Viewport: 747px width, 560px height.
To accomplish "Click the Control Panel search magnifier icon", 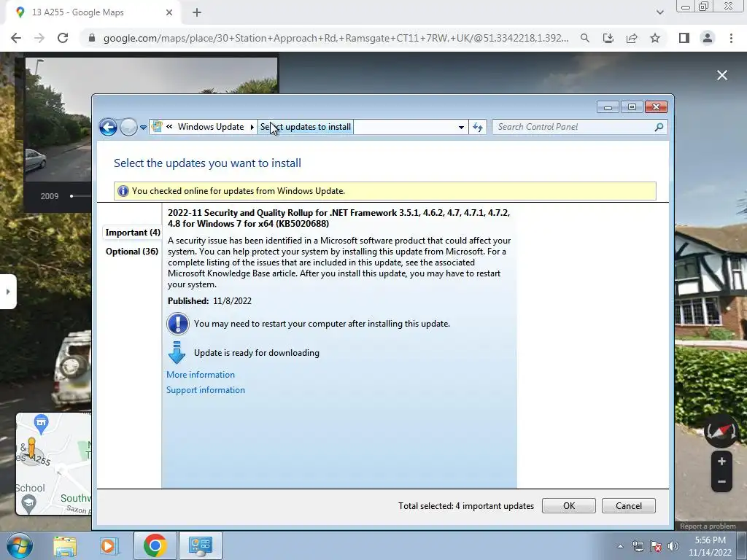I will (659, 127).
